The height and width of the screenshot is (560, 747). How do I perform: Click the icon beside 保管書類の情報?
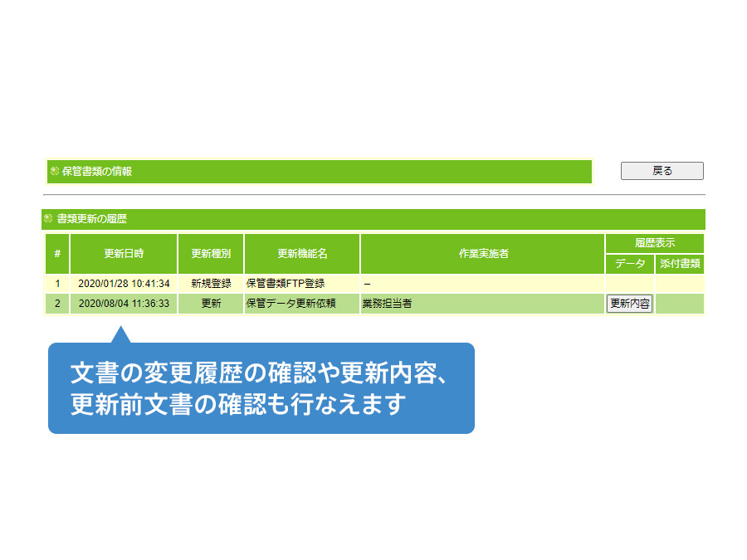55,172
